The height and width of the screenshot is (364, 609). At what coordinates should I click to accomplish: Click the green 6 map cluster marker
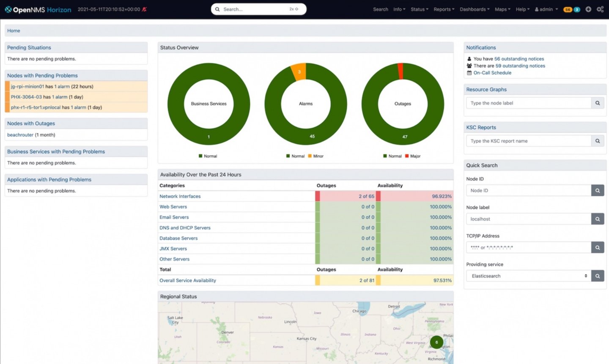pos(436,342)
